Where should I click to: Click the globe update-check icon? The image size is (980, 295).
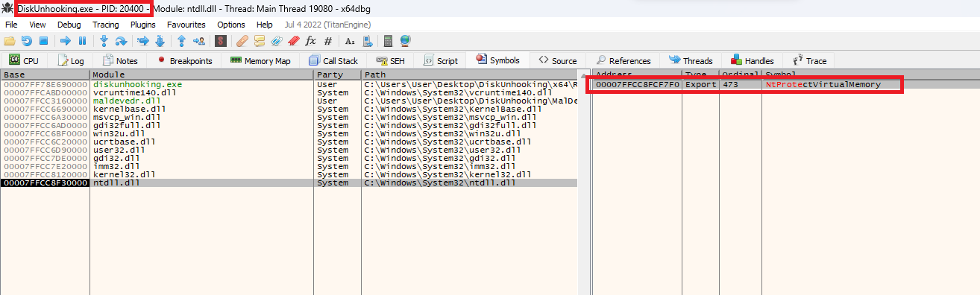(405, 41)
